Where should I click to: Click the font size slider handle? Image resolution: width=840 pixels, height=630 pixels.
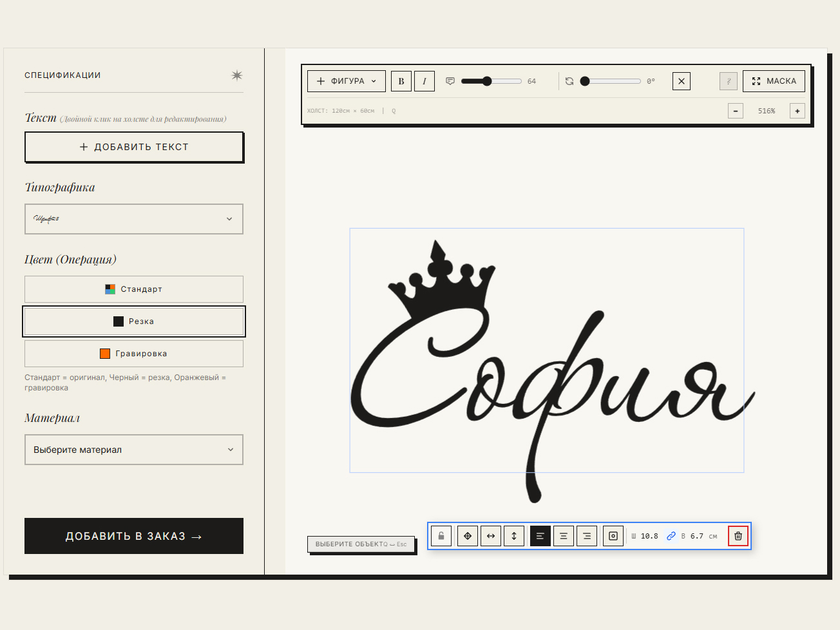(x=487, y=81)
